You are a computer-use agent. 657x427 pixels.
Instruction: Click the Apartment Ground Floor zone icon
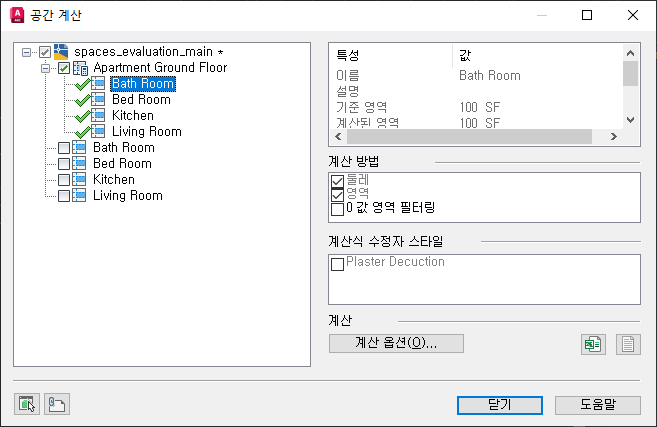(x=80, y=68)
